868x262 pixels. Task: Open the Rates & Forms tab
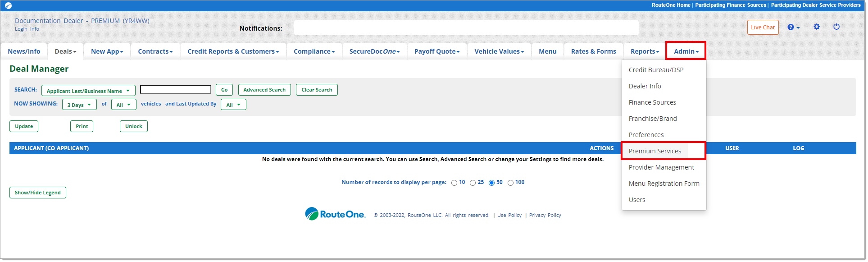click(x=594, y=51)
